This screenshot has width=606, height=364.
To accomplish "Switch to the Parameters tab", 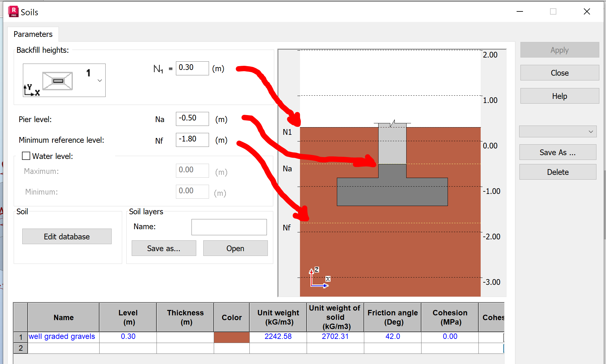I will click(x=33, y=34).
